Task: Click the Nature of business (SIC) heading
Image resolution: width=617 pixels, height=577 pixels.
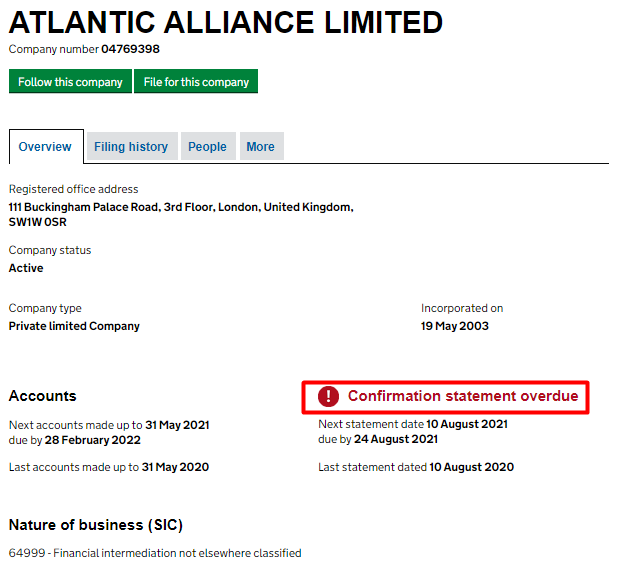Action: 96,525
